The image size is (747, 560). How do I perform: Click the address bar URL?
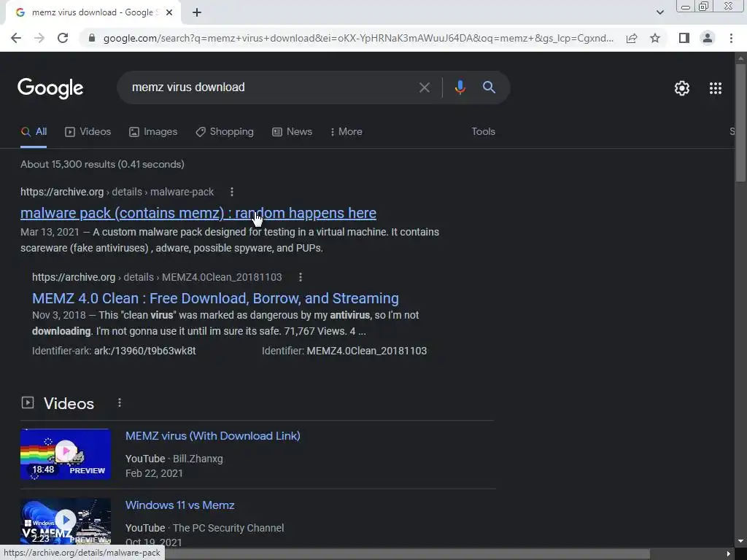358,38
